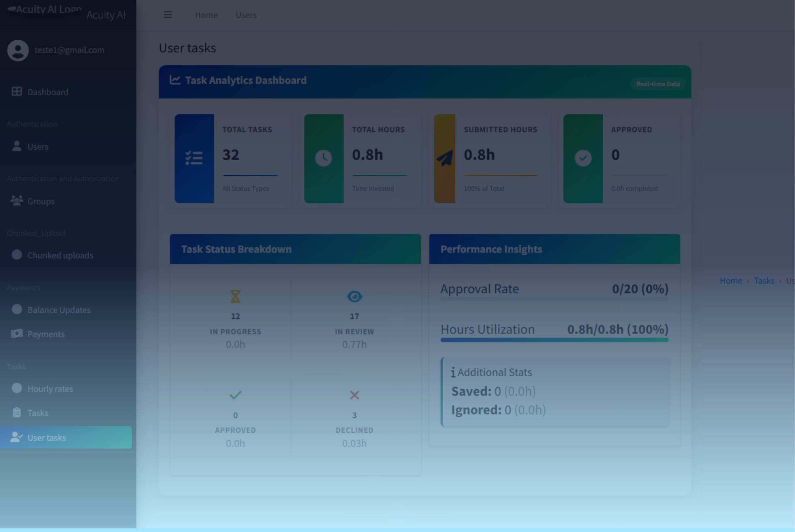Click the hourglass icon above In Progress
The image size is (795, 532).
tap(236, 296)
